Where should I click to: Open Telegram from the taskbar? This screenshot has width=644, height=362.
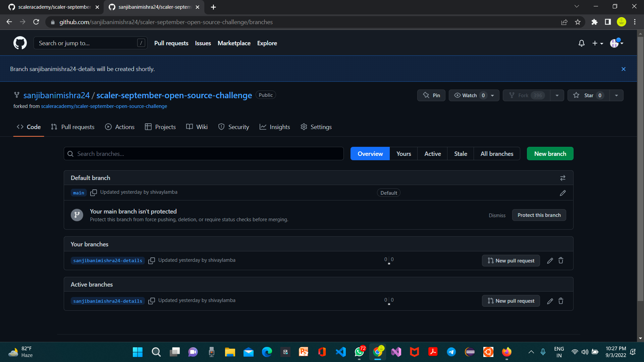click(x=451, y=352)
